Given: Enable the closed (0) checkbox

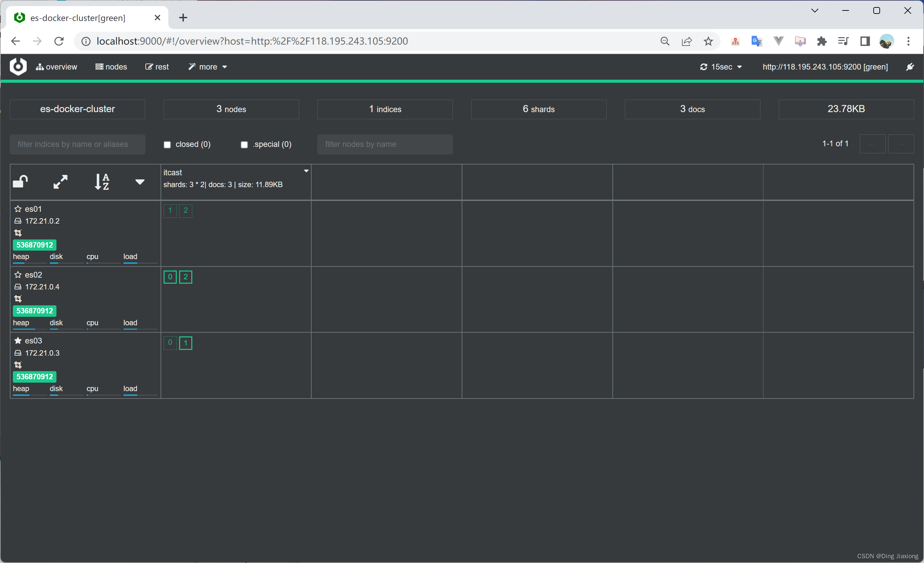Looking at the screenshot, I should [x=167, y=145].
